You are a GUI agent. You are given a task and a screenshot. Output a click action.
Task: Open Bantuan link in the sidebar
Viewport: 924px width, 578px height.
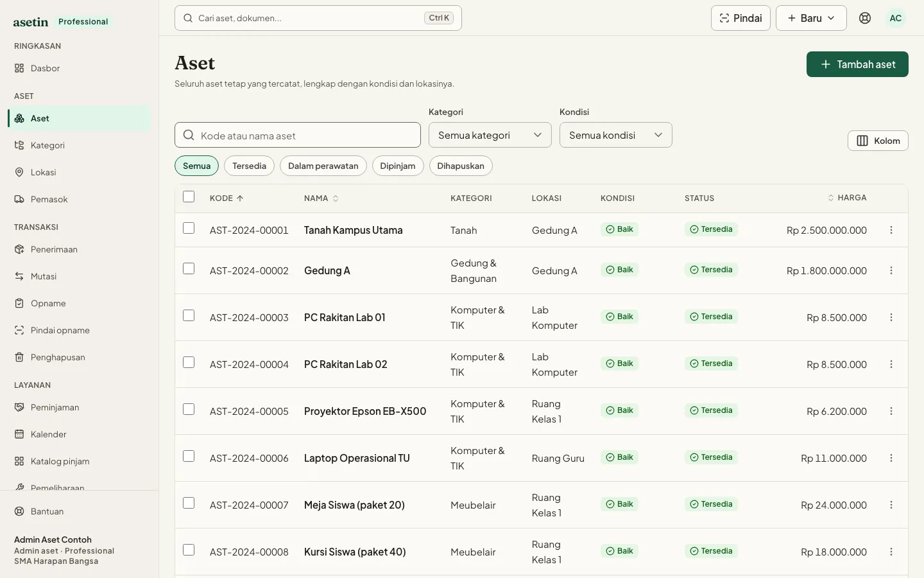click(x=80, y=511)
